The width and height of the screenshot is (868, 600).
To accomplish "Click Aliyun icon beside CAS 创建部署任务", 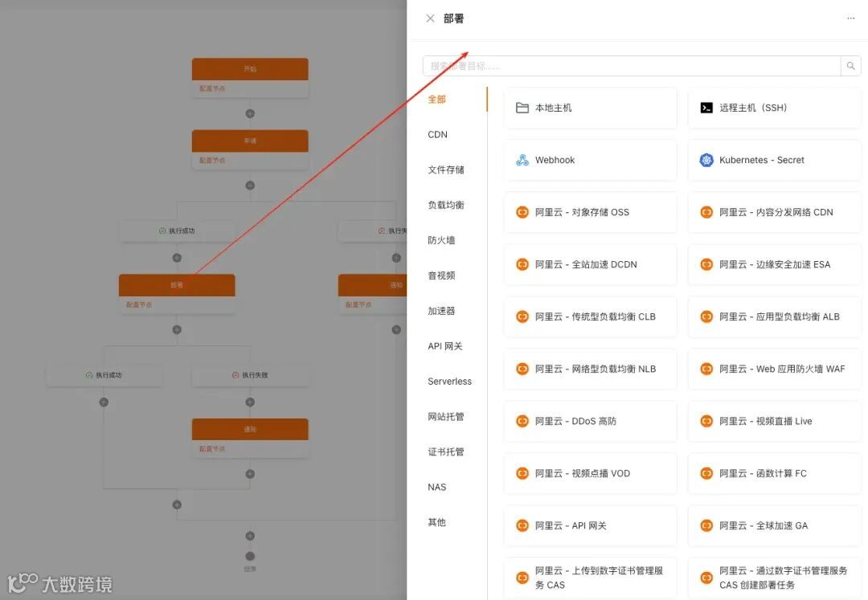I will 706,578.
